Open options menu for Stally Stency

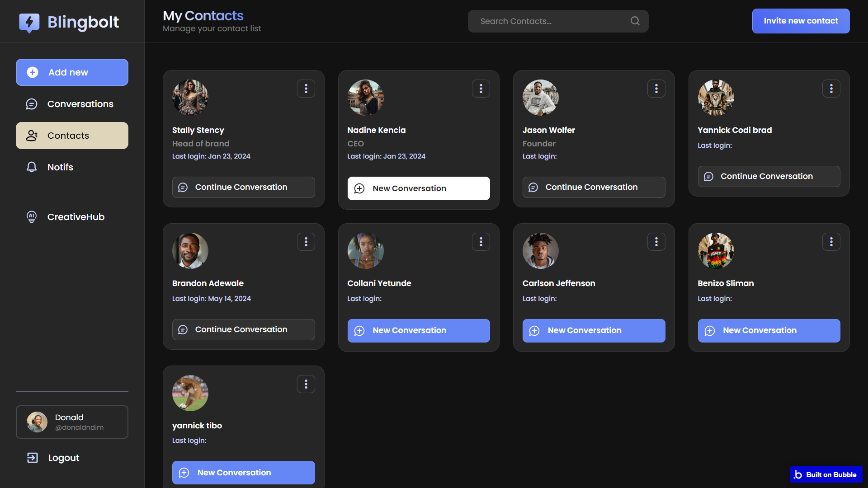[306, 89]
